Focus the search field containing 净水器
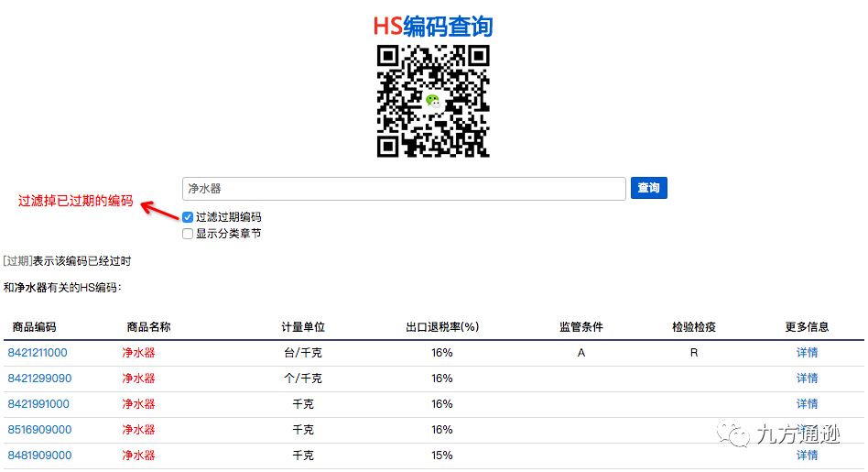Image resolution: width=868 pixels, height=472 pixels. [404, 189]
